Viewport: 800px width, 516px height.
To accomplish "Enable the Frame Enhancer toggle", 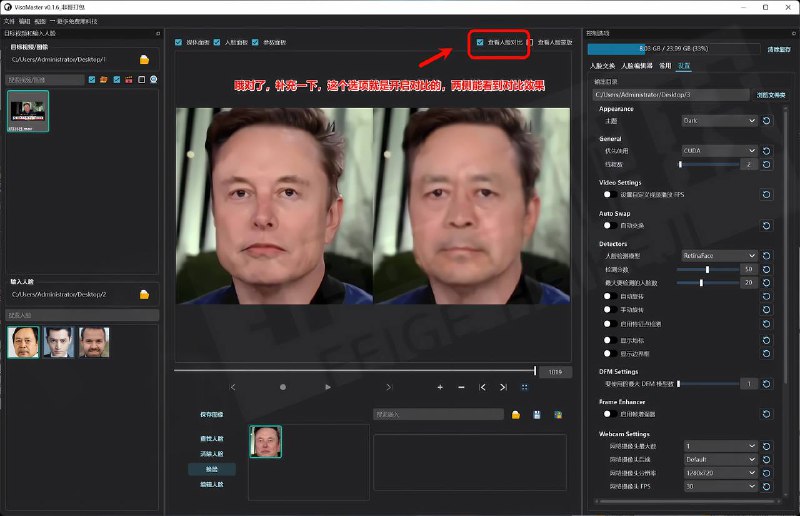I will coord(606,413).
